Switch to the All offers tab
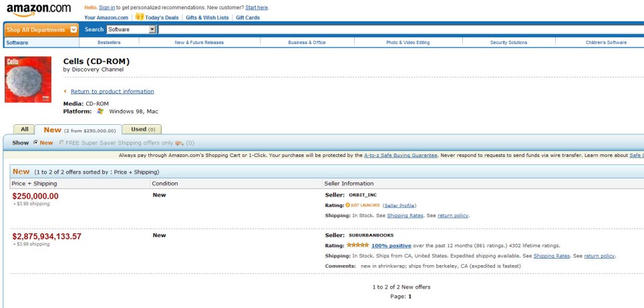This screenshot has width=644, height=308. pyautogui.click(x=25, y=130)
